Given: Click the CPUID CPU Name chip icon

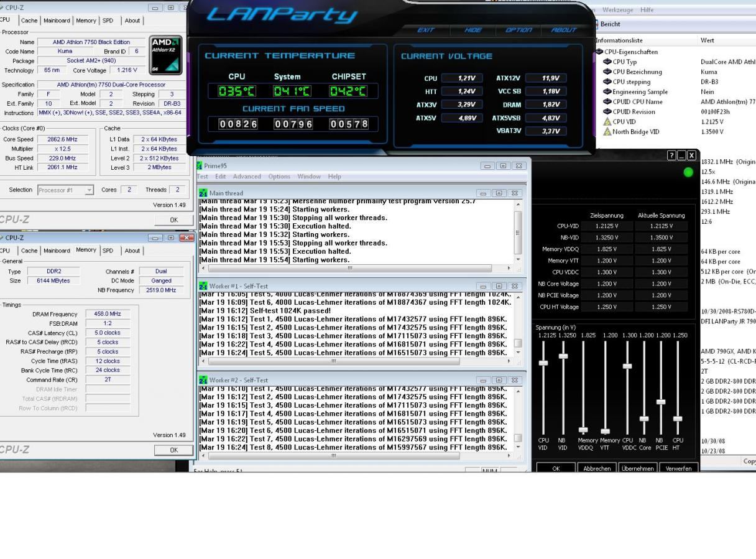Looking at the screenshot, I should point(607,101).
